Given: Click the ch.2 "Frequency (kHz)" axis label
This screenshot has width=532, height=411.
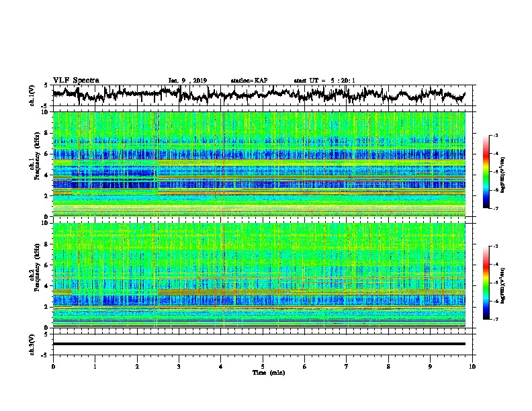Looking at the screenshot, I should [37, 267].
